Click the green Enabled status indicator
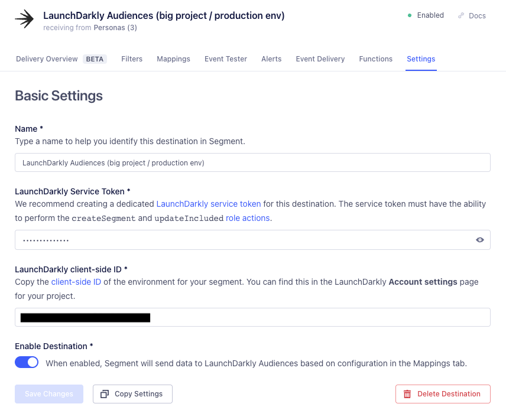The width and height of the screenshot is (506, 420). coord(411,15)
